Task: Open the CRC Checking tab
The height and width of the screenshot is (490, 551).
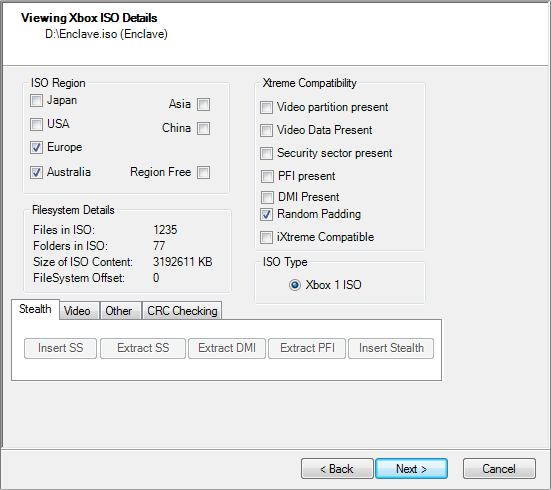Action: pos(182,311)
